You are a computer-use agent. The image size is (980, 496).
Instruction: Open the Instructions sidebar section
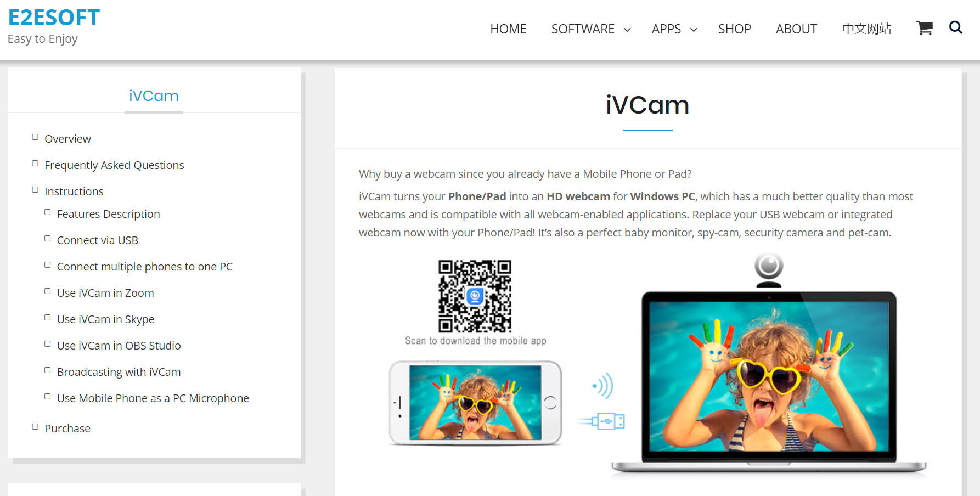[x=74, y=191]
